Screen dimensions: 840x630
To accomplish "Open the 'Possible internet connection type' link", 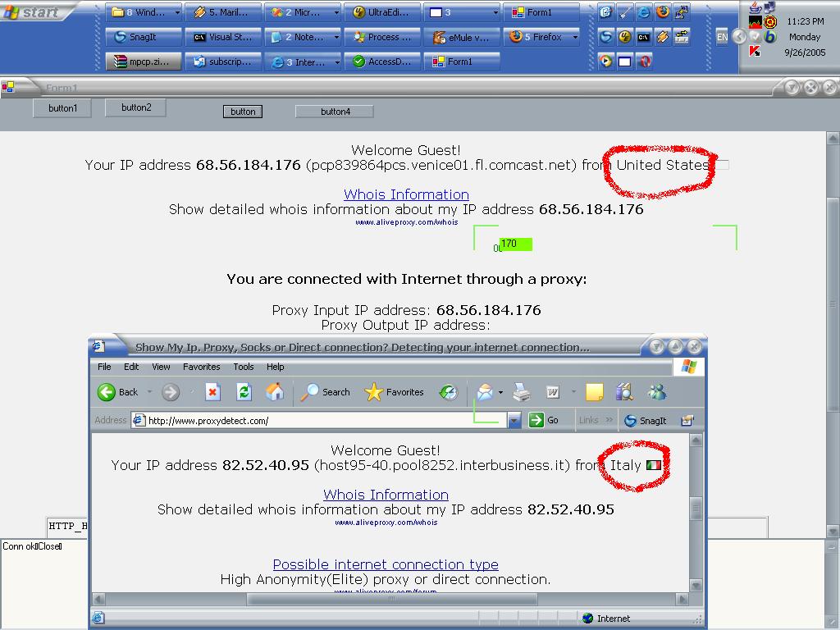I will [386, 564].
